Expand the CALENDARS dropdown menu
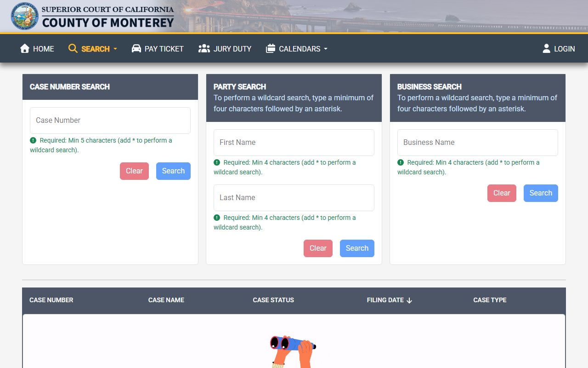This screenshot has height=368, width=588. [x=297, y=49]
